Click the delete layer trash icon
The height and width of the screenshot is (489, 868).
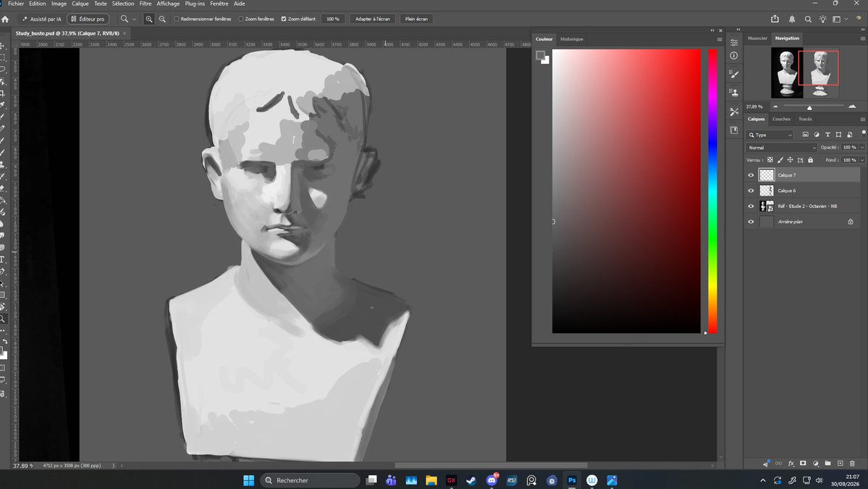click(x=853, y=464)
